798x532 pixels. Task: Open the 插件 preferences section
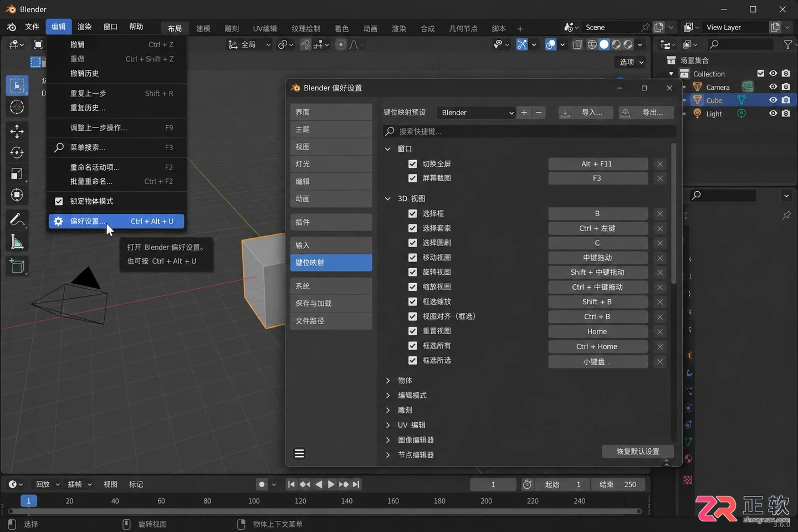point(331,222)
